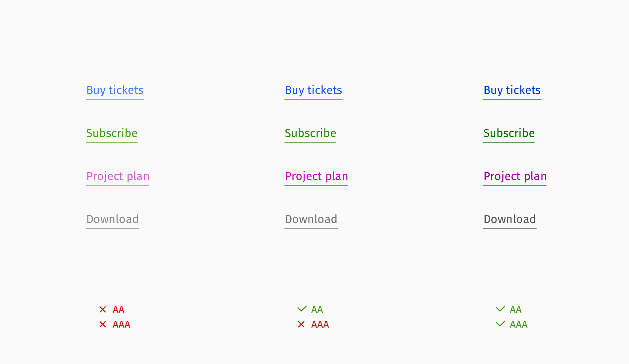
Task: Click the red X beside middle AAA
Action: (301, 324)
